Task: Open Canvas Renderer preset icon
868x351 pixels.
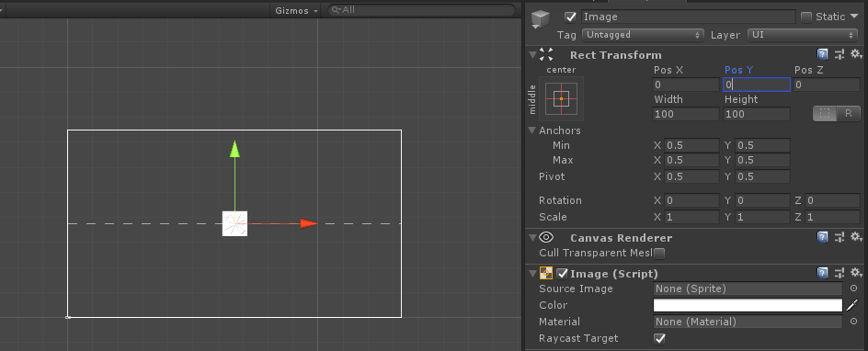Action: 839,238
